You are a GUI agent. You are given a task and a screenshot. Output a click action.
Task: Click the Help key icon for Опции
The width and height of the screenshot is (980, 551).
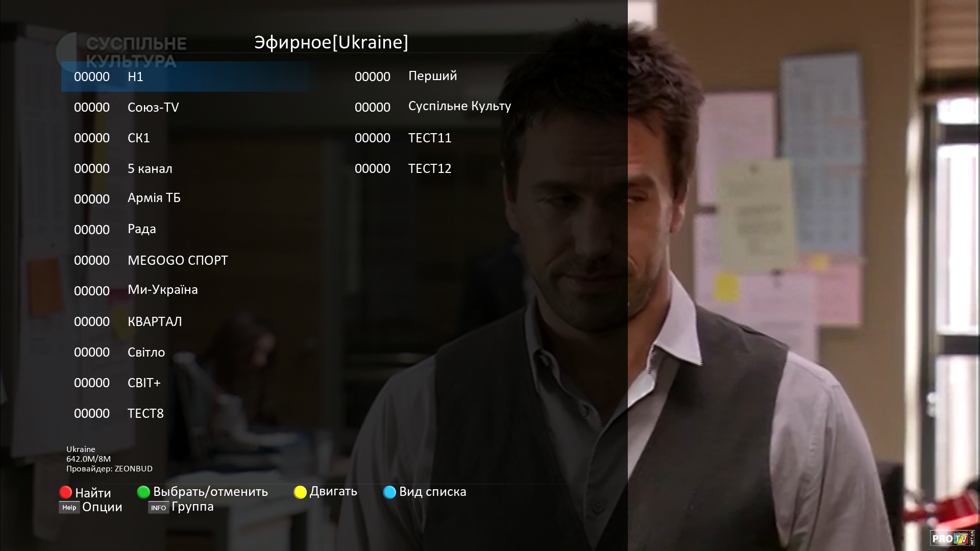(69, 507)
